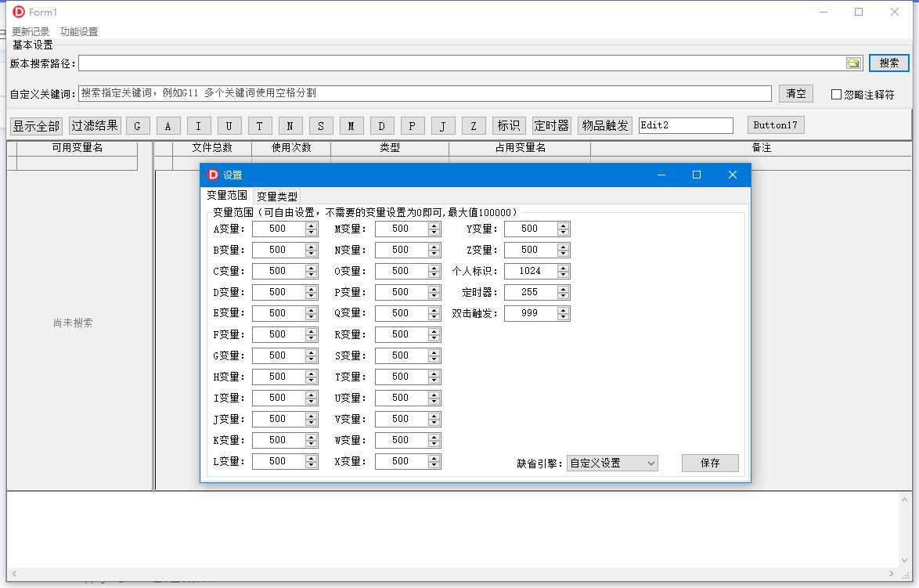Click the 搜索 (search) button
Viewport: 919px width, 588px height.
point(888,63)
